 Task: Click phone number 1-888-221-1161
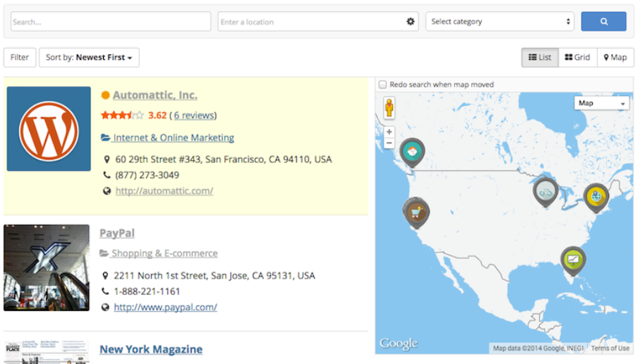click(x=147, y=292)
